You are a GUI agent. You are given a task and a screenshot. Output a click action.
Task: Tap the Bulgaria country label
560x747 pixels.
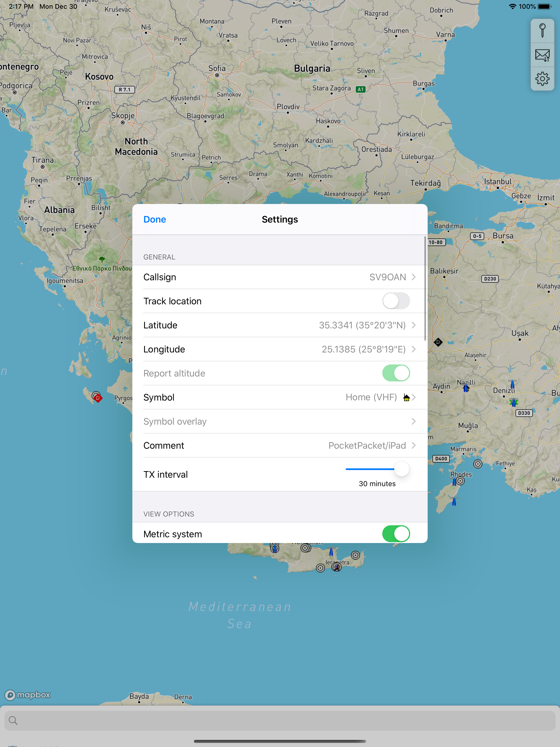tap(312, 69)
